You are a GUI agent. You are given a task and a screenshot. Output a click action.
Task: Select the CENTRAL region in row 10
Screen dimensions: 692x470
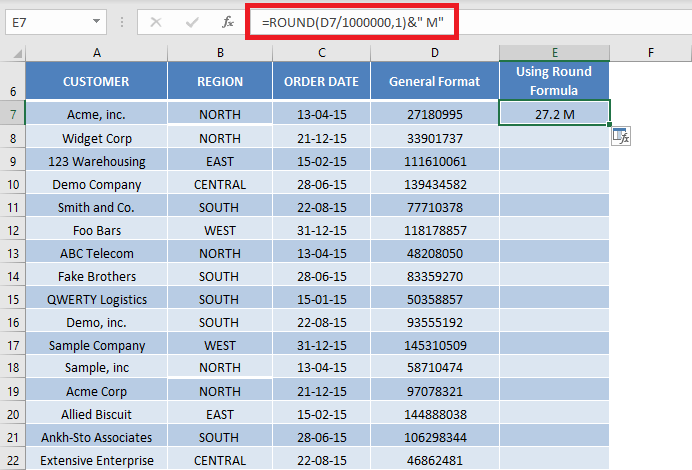coord(220,184)
